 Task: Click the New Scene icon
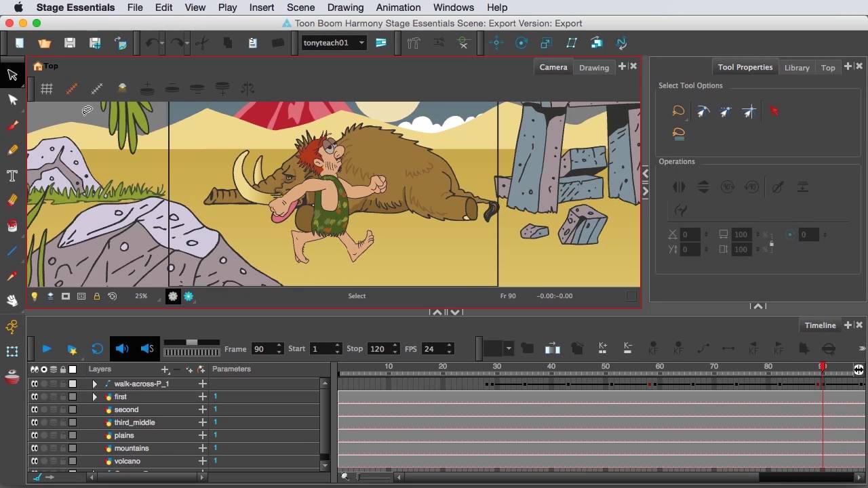click(20, 43)
